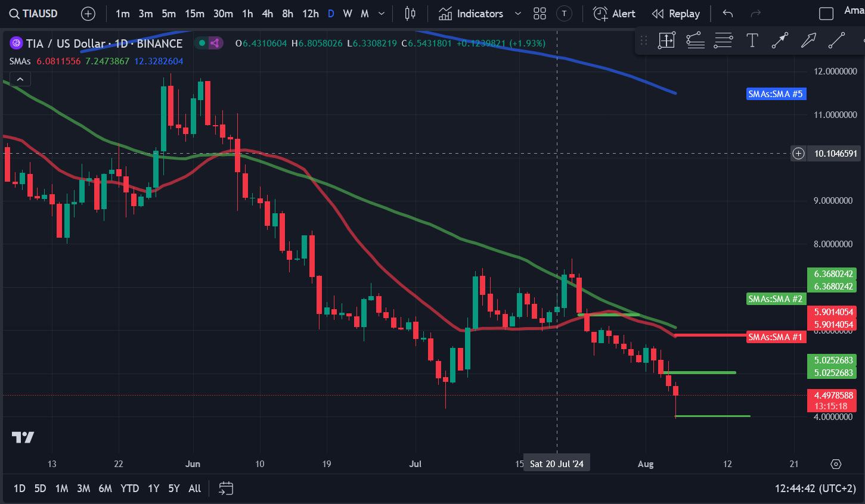
Task: Create a new price Alert
Action: coord(615,13)
